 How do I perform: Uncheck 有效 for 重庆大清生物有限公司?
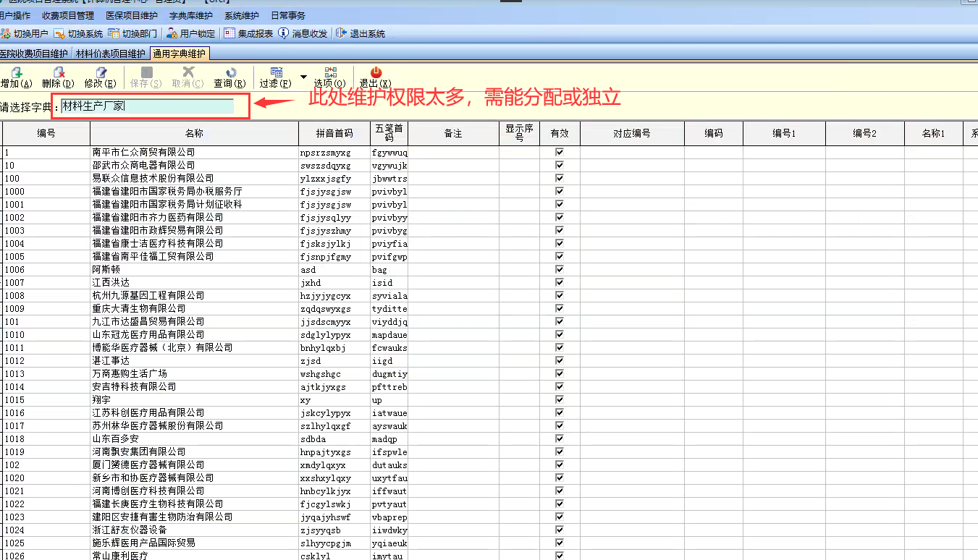click(x=559, y=309)
